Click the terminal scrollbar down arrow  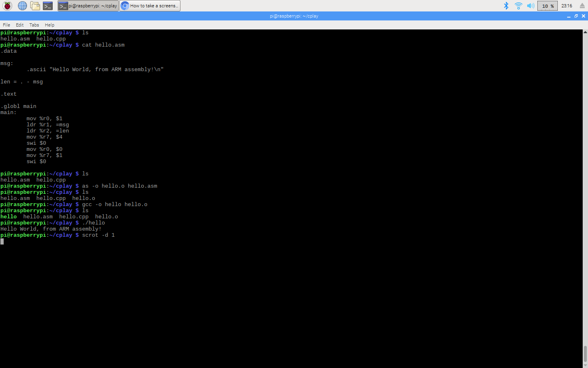pyautogui.click(x=585, y=365)
